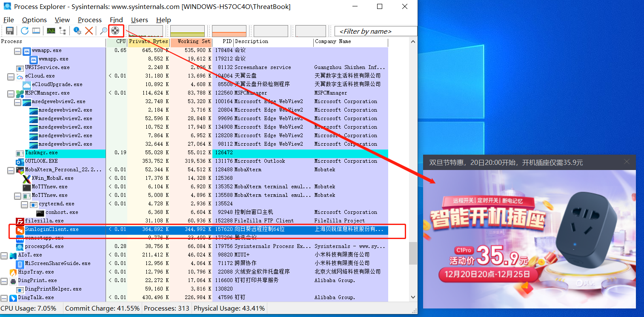Viewport: 644px width, 317px height.
Task: Close the smart socket ad popup
Action: point(627,162)
